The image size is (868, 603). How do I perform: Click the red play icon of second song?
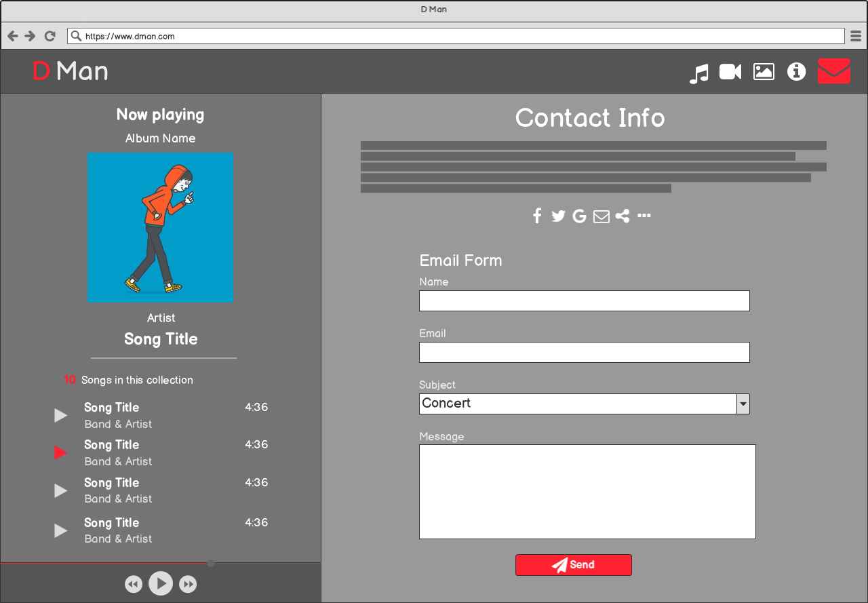pos(61,452)
